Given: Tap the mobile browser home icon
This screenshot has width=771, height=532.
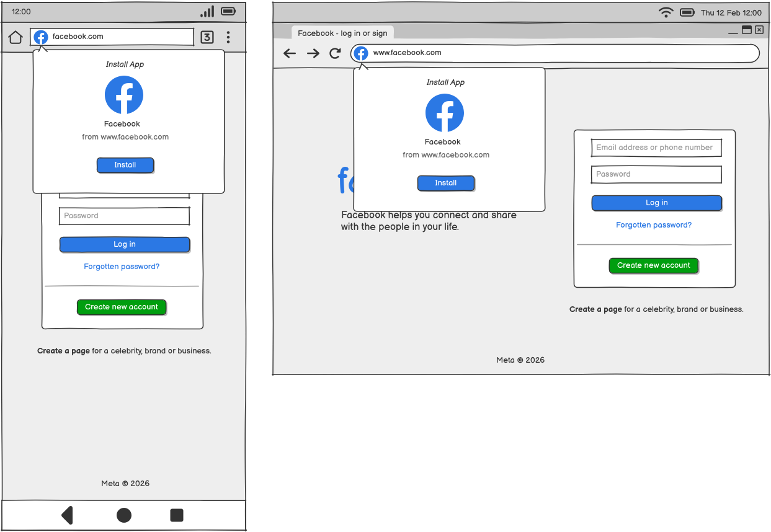Looking at the screenshot, I should pos(16,37).
